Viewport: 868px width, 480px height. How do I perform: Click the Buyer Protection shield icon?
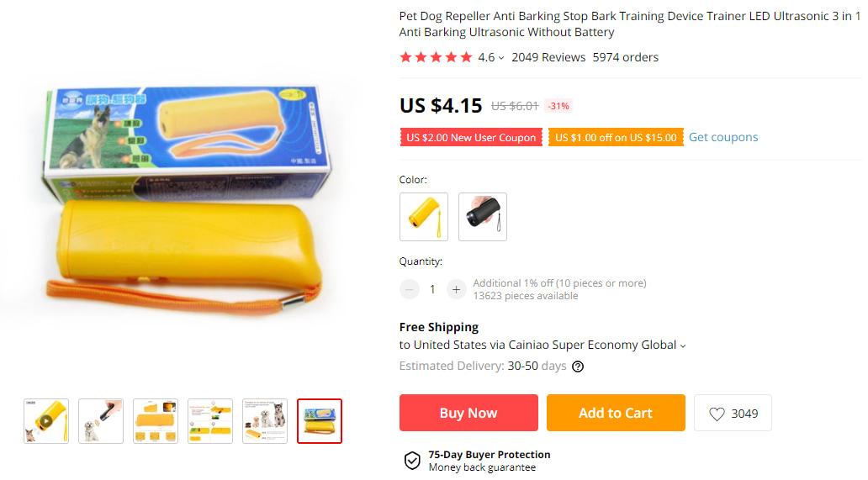(412, 460)
